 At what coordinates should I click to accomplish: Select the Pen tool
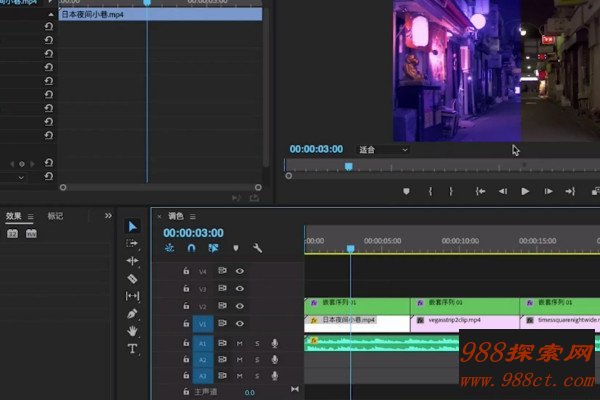tap(132, 313)
